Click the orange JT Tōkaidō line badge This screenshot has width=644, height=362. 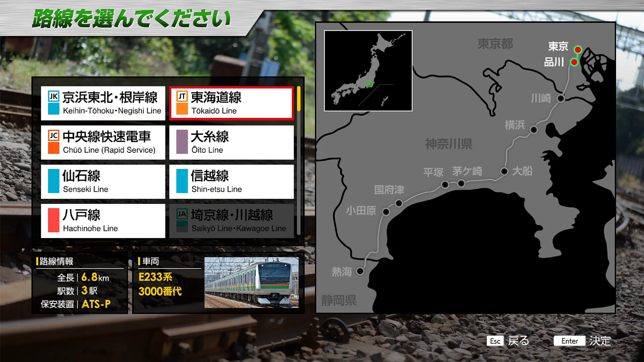(182, 96)
